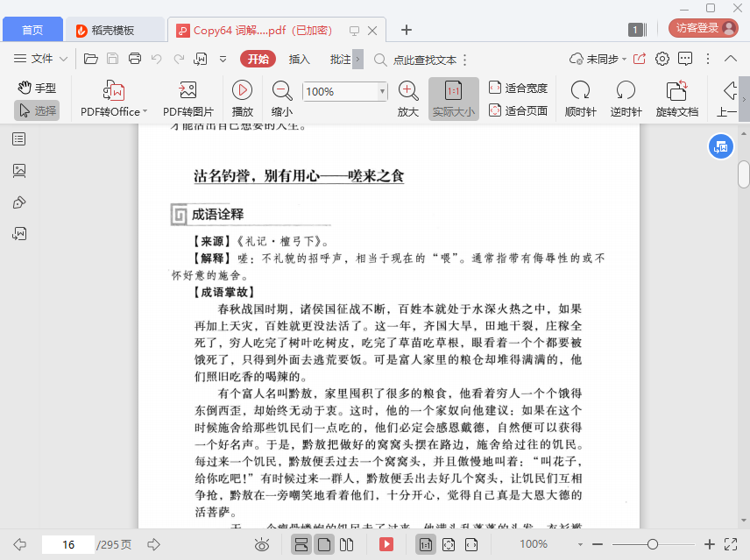Click the save icon in quick toolbar
The image size is (750, 560).
pyautogui.click(x=112, y=59)
